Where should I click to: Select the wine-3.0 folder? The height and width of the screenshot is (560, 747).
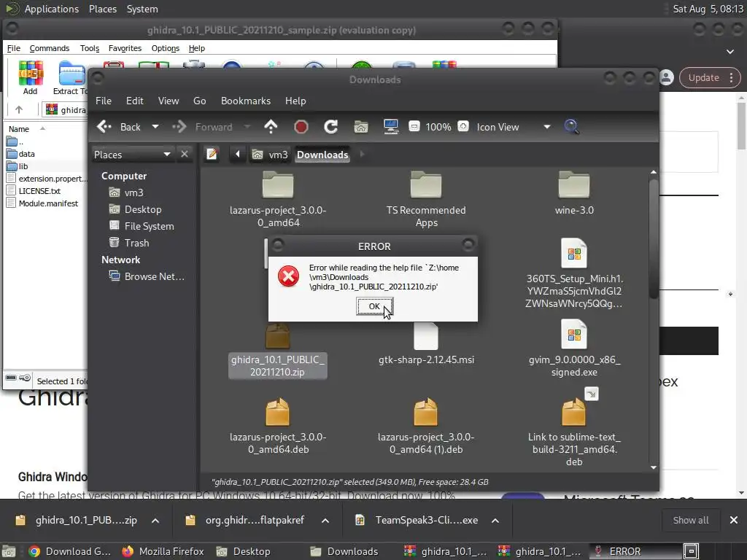click(x=574, y=192)
